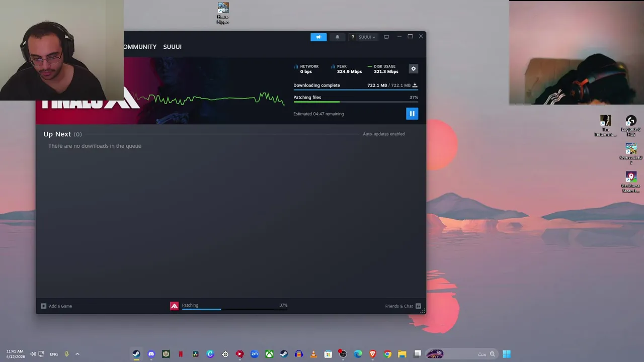Click the DISK USAGE 321.3 Mbps stat
644x362 pixels.
click(x=383, y=69)
